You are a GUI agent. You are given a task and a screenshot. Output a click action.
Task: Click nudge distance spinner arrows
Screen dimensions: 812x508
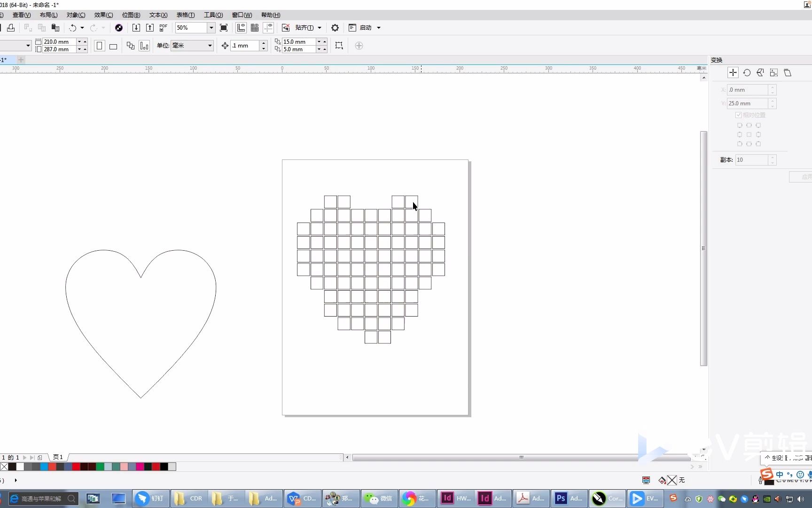coord(264,46)
